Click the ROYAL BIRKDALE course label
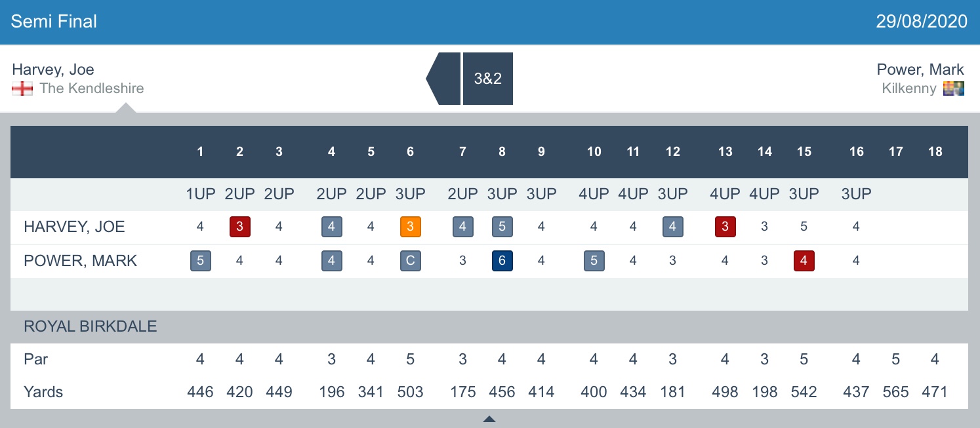Viewport: 980px width, 428px height. coord(91,326)
